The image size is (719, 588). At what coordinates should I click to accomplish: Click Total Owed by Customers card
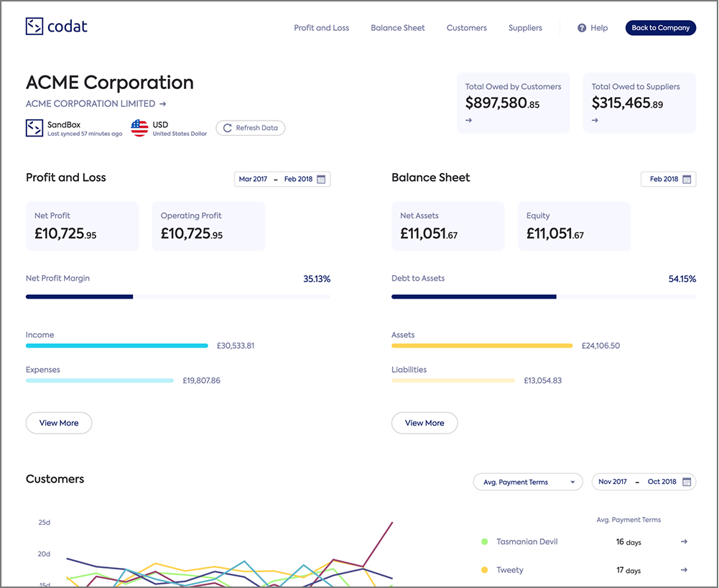pyautogui.click(x=513, y=103)
